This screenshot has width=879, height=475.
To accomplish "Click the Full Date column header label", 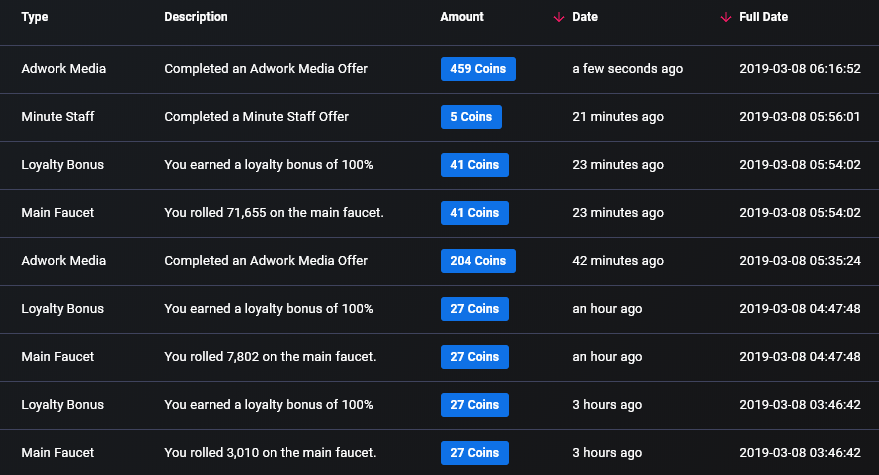I will [764, 17].
